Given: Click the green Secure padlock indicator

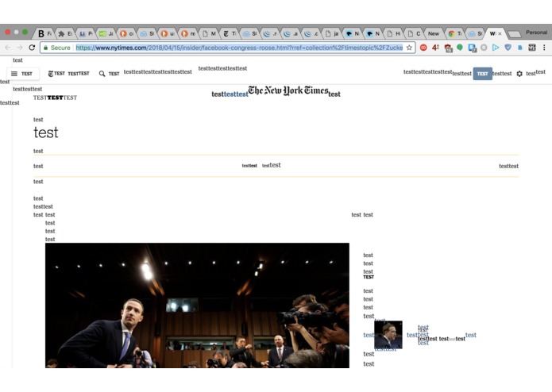Looking at the screenshot, I should tap(56, 48).
